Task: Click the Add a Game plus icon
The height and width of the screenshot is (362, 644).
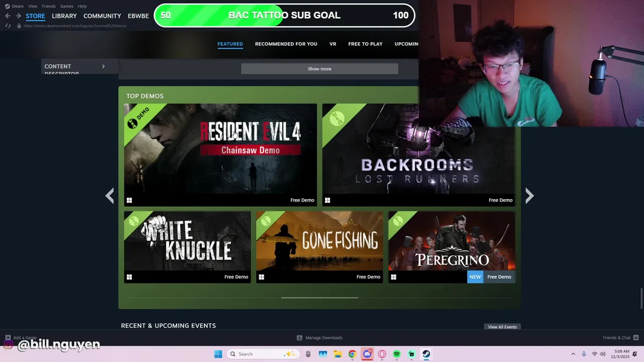Action: 8,338
